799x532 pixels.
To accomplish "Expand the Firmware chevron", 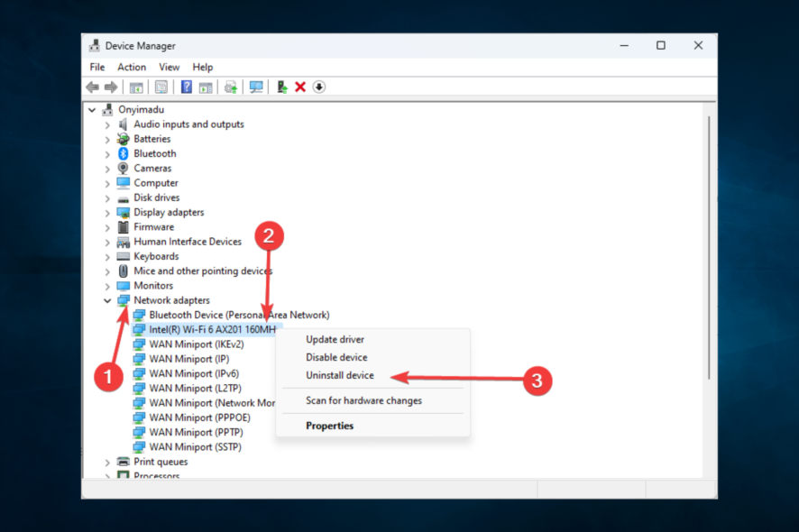I will coord(107,228).
